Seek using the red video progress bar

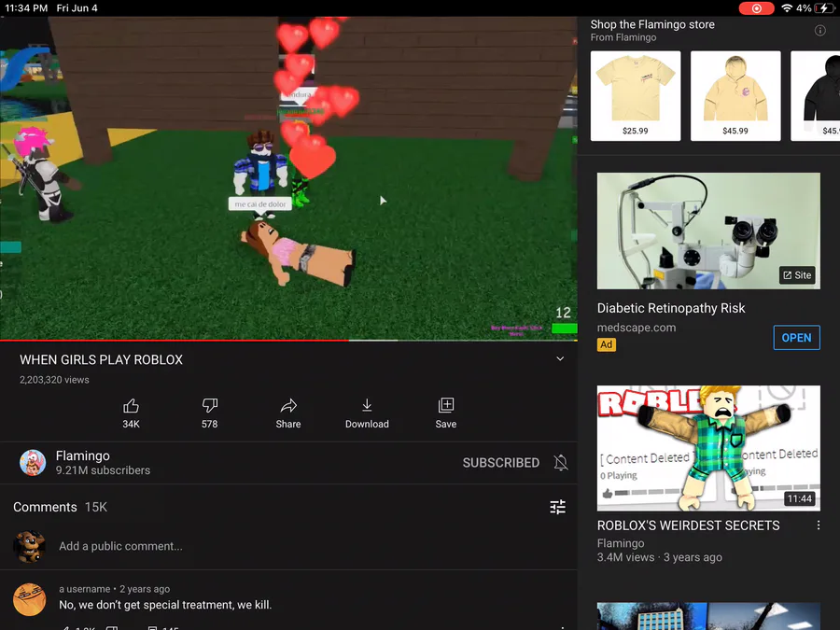pyautogui.click(x=288, y=340)
